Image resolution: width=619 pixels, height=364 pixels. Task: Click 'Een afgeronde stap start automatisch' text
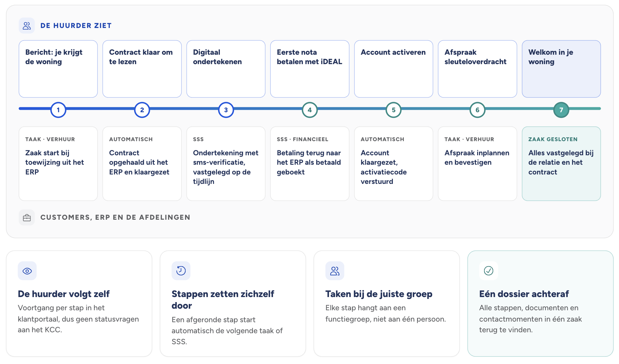[227, 331]
